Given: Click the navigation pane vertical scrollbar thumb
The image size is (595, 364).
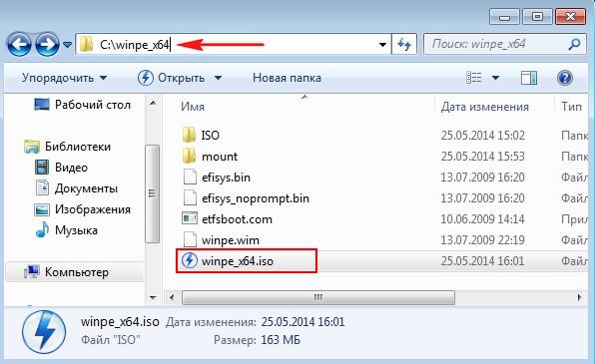Looking at the screenshot, I should tap(152, 193).
